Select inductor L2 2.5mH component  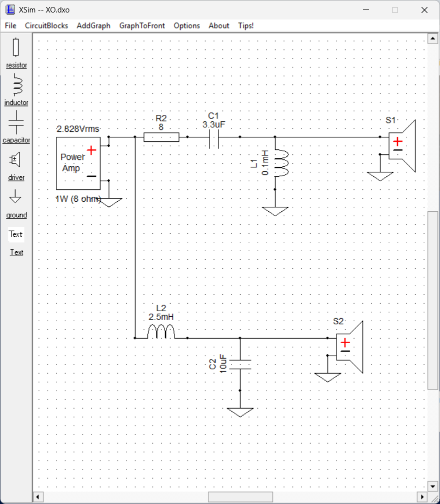[161, 332]
